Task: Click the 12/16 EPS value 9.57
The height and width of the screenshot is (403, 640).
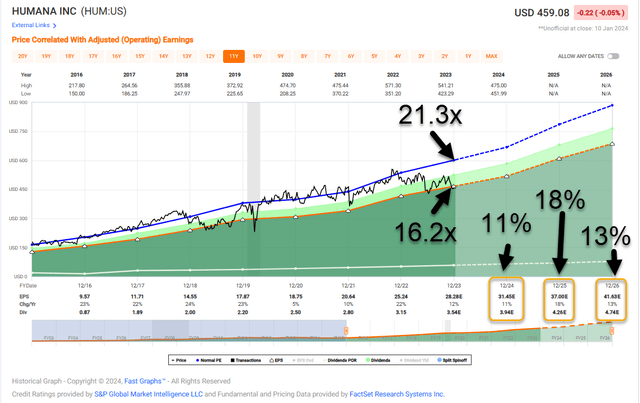Action: (84, 296)
